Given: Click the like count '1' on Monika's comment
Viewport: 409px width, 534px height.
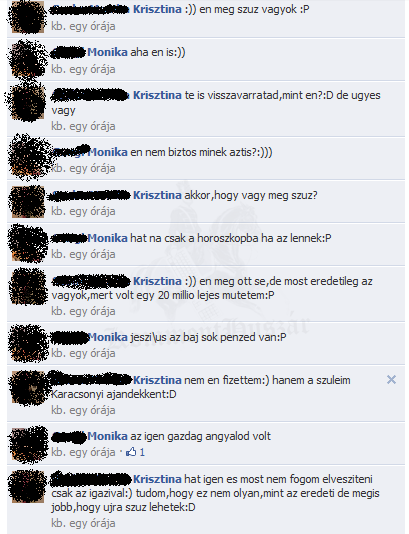Looking at the screenshot, I should (x=142, y=452).
